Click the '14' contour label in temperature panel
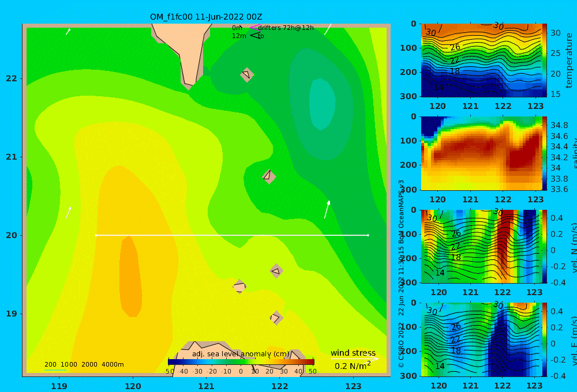 point(439,87)
